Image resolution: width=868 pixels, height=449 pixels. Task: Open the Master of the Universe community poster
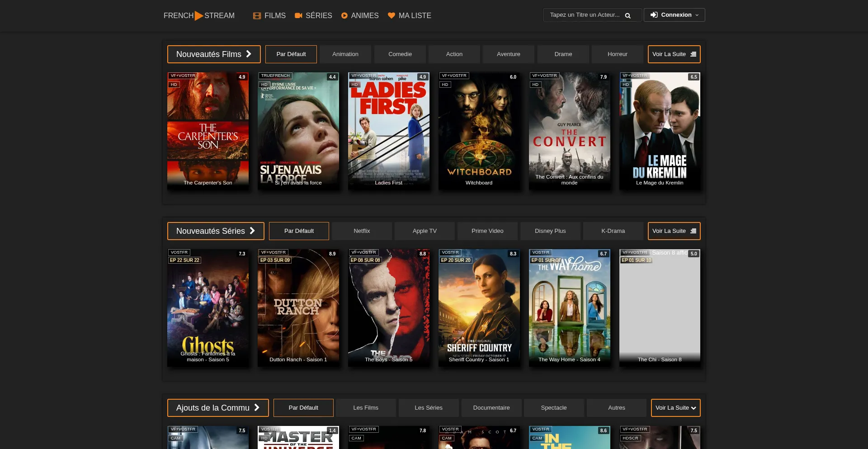pos(298,438)
